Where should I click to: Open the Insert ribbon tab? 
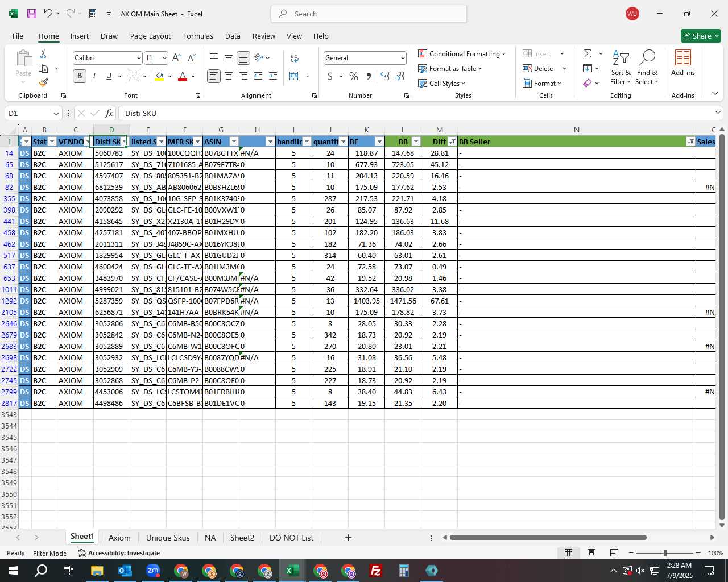pos(80,36)
